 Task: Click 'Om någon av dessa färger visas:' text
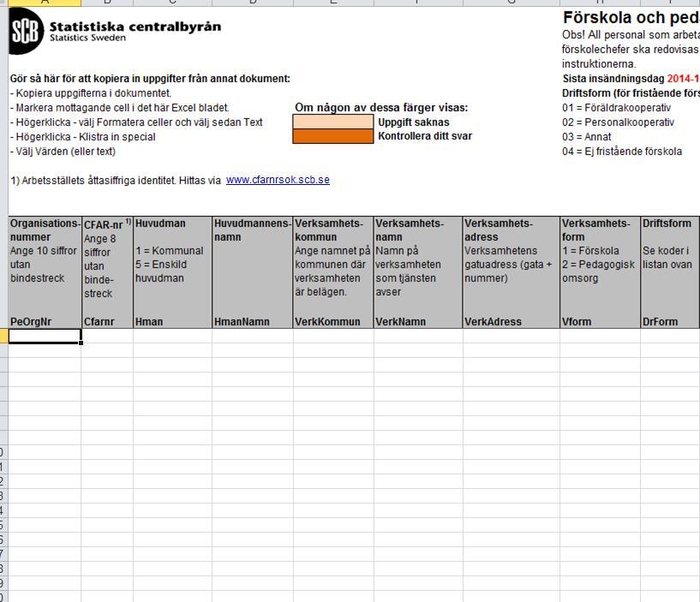[x=381, y=108]
